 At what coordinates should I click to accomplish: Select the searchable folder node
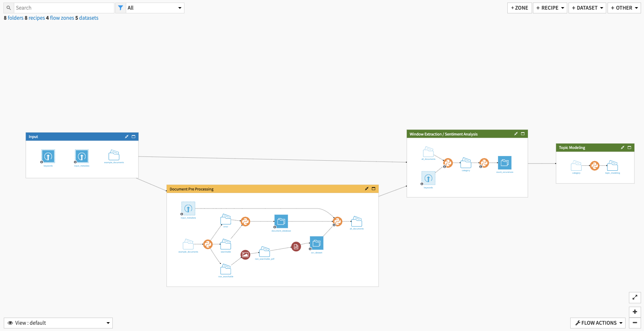[x=226, y=244]
